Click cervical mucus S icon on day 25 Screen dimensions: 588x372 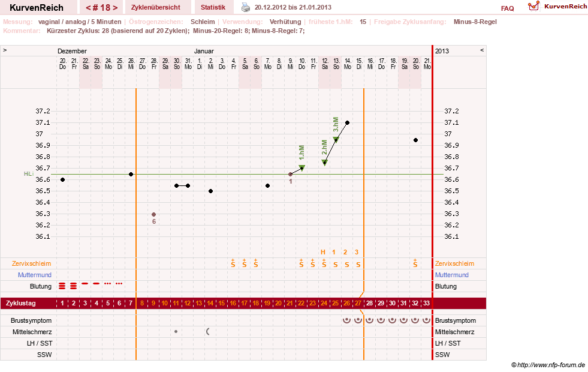(x=336, y=265)
